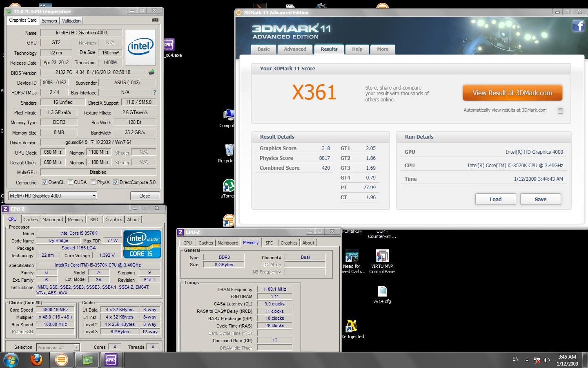
Task: Click the Save button in Run Details
Action: pyautogui.click(x=540, y=199)
